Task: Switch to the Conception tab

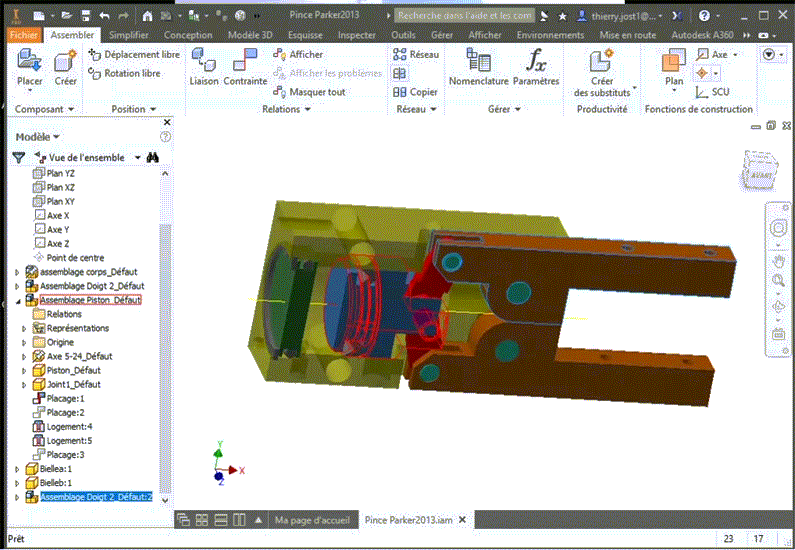Action: (188, 35)
